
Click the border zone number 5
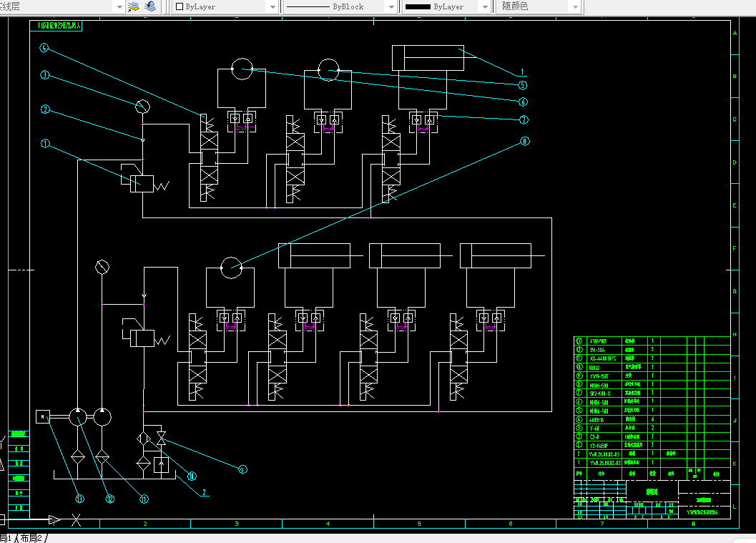tap(419, 524)
